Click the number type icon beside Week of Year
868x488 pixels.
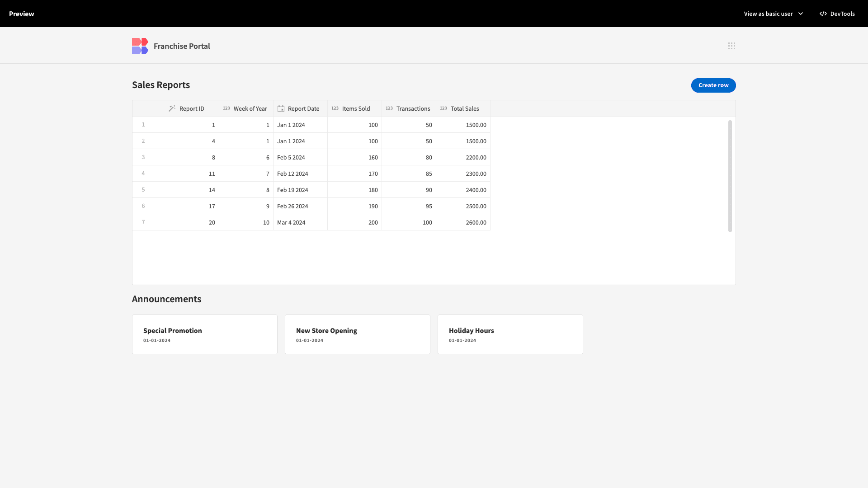click(226, 108)
